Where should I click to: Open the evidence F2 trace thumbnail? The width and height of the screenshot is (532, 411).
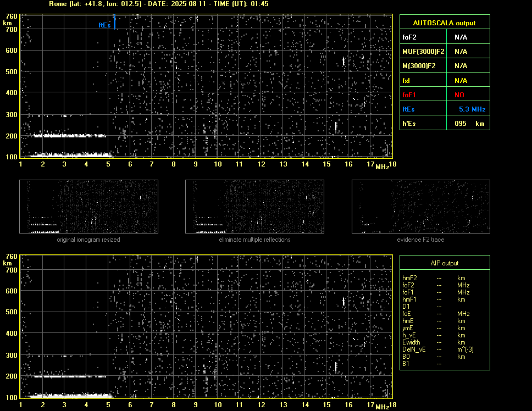421,207
